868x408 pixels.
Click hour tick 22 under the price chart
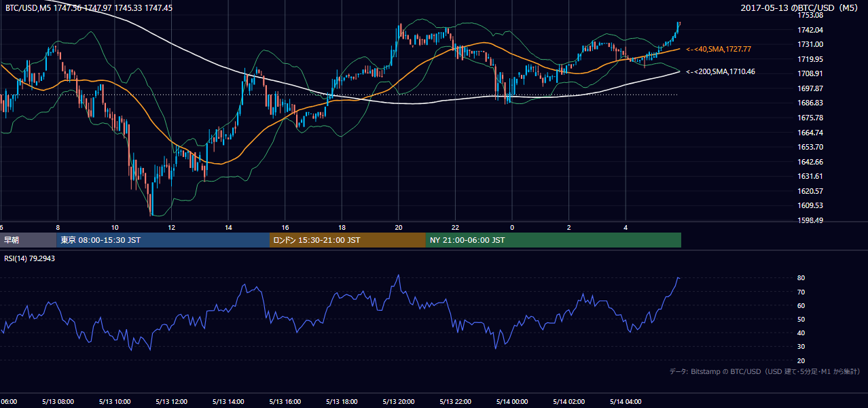click(455, 228)
